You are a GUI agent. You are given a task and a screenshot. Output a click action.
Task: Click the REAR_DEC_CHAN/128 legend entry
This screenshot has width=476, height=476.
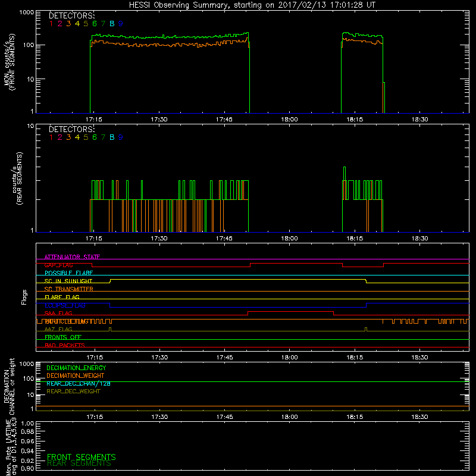click(x=79, y=383)
